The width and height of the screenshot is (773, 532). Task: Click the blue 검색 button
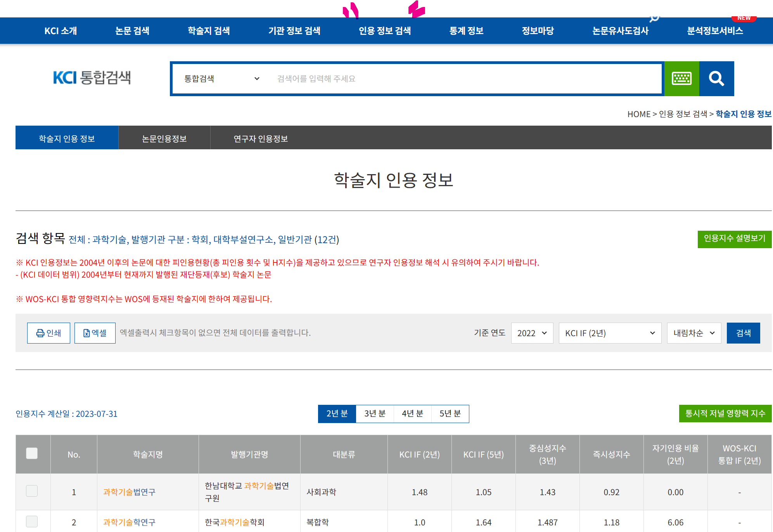(744, 333)
